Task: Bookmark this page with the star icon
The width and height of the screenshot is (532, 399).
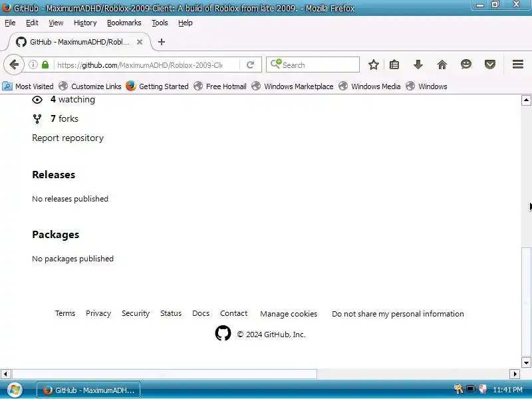Action: point(374,65)
